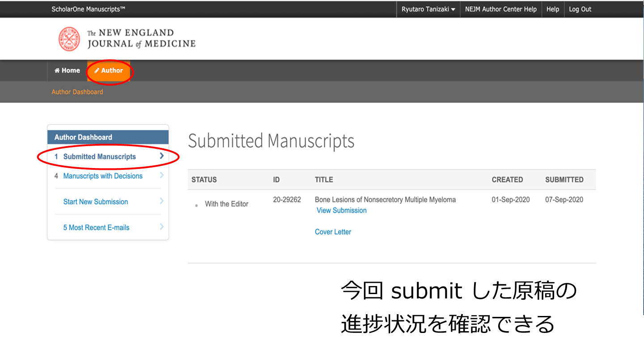
Task: Open NEJM Author Center Help
Action: tap(500, 9)
